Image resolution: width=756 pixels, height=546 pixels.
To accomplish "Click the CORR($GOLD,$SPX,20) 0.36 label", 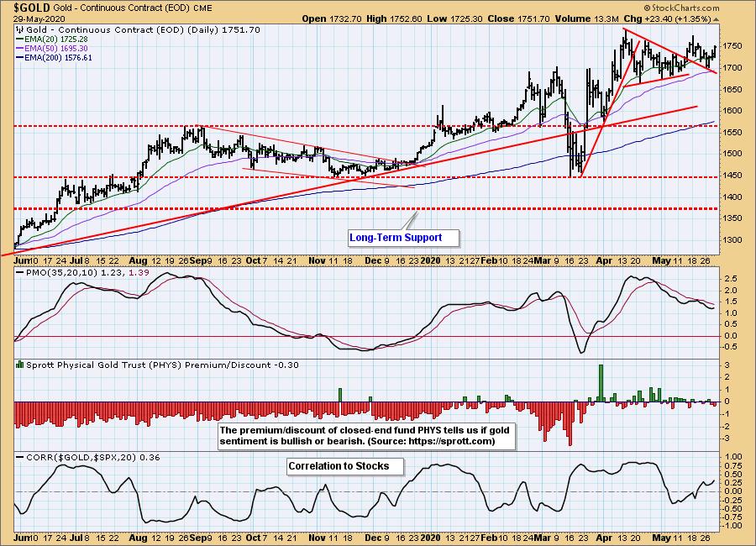I will 93,457.
